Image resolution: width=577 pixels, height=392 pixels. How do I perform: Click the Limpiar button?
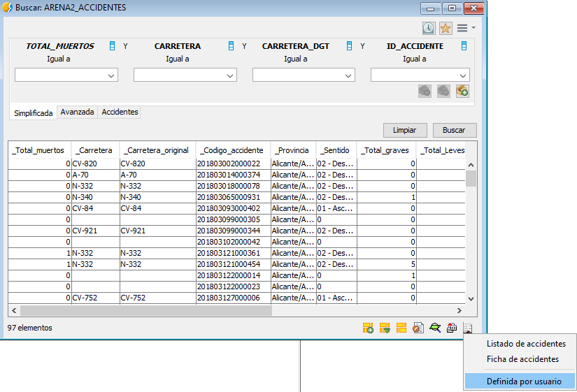(x=405, y=130)
